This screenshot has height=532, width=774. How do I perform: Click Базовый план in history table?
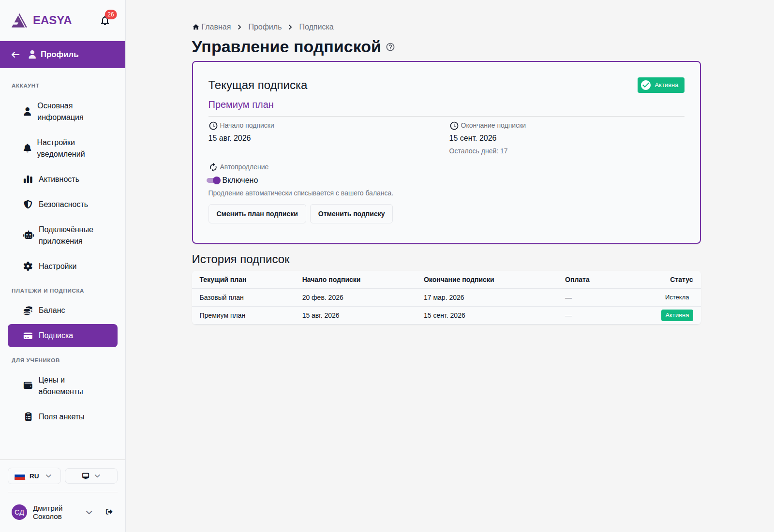[222, 297]
